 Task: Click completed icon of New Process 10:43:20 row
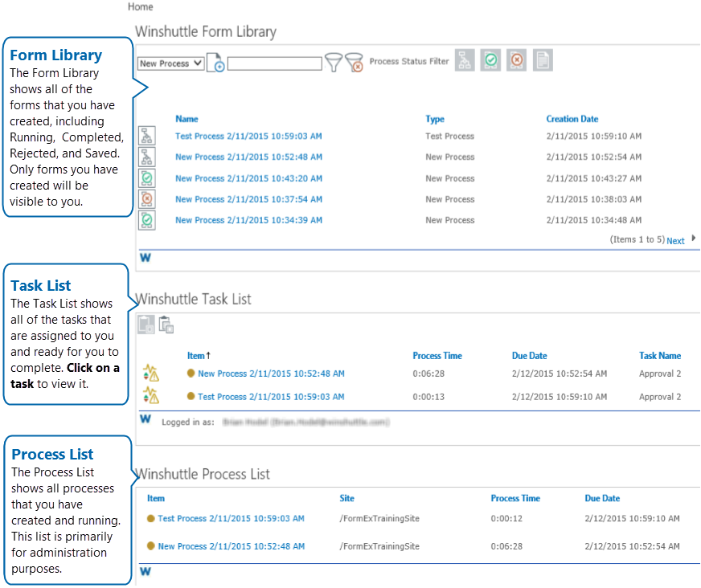pos(146,178)
